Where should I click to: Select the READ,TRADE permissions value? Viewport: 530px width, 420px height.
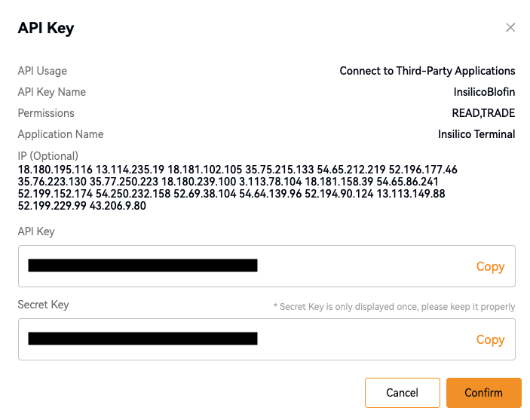[478, 113]
